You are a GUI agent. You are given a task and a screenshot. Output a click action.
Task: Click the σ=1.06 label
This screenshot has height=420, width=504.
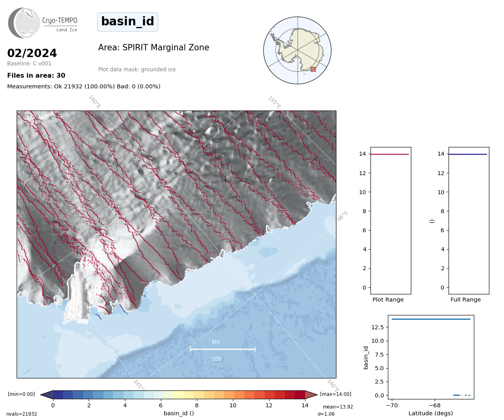pos(326,414)
